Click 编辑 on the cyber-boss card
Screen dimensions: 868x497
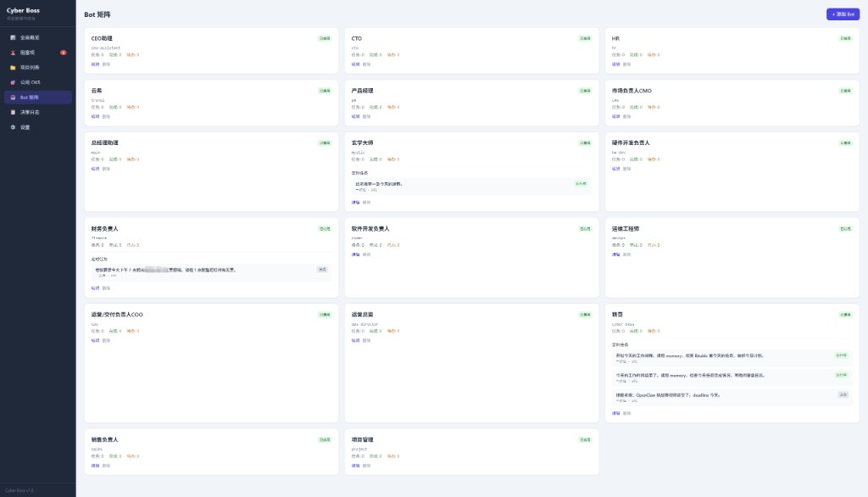point(615,413)
